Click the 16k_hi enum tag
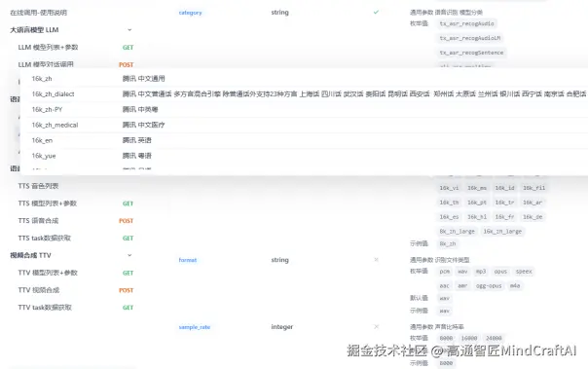Viewport: 588px width, 369px height. pyautogui.click(x=477, y=217)
